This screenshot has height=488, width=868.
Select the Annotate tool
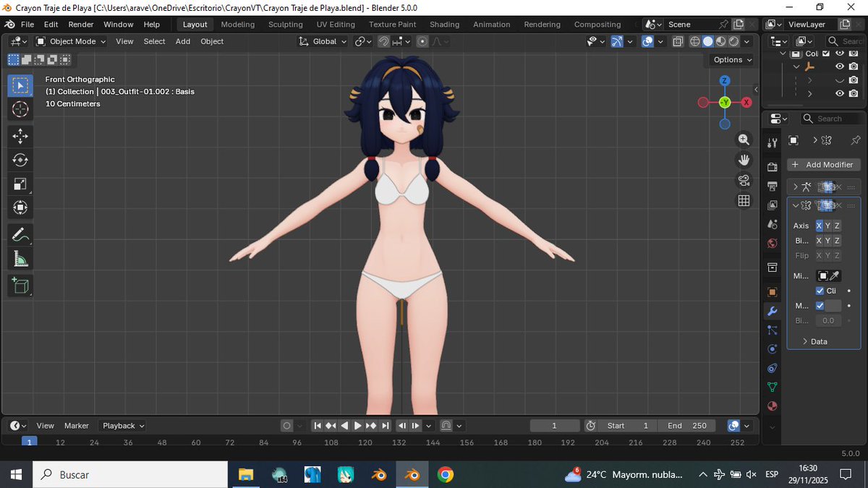(x=20, y=234)
